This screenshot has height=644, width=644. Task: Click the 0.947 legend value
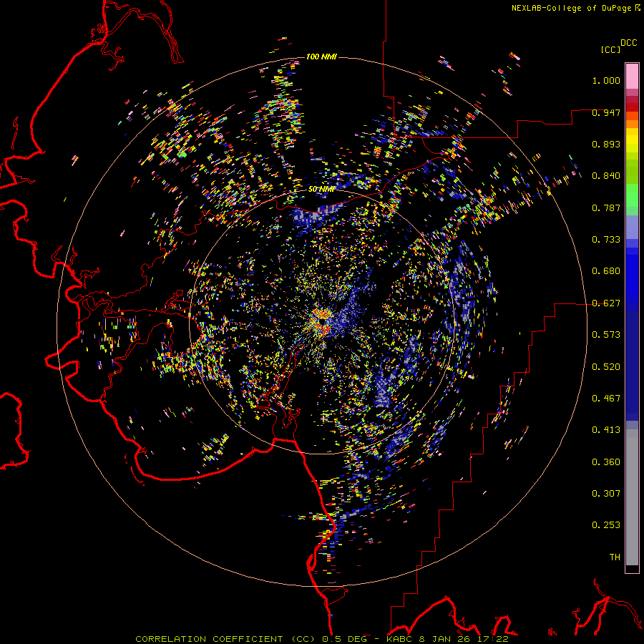[606, 112]
